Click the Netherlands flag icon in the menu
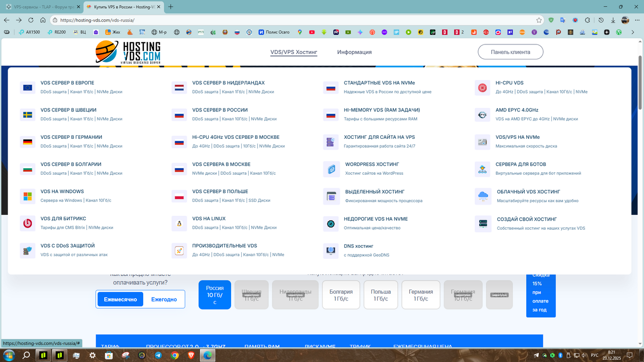The height and width of the screenshot is (362, 644). (179, 87)
